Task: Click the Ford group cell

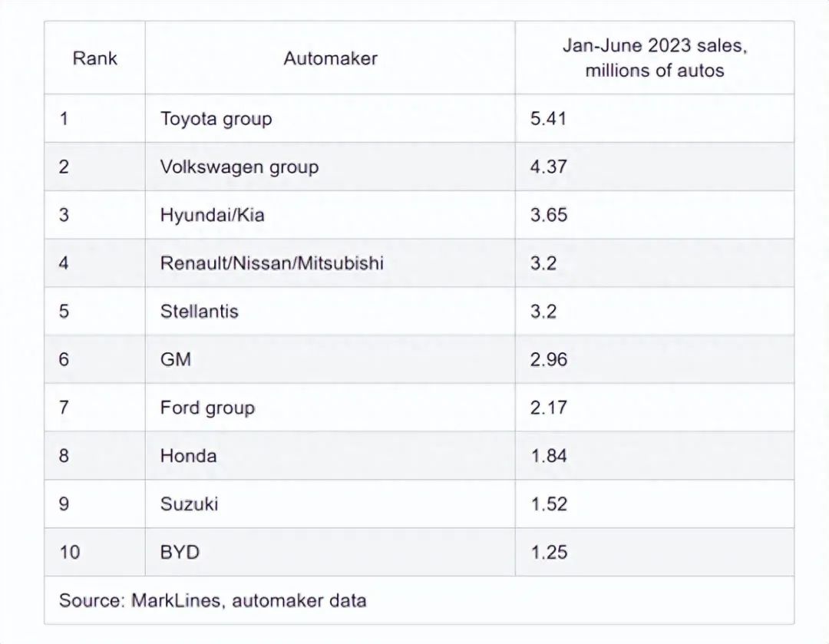Action: click(207, 407)
